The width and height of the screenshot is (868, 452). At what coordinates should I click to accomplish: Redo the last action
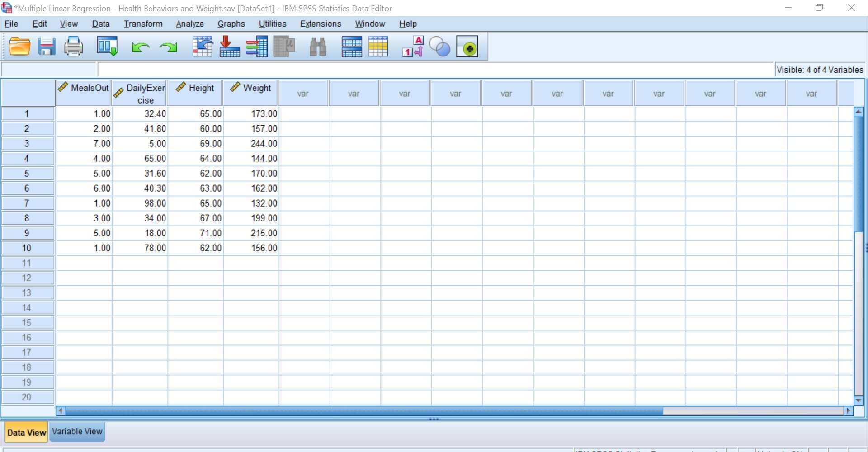coord(168,46)
